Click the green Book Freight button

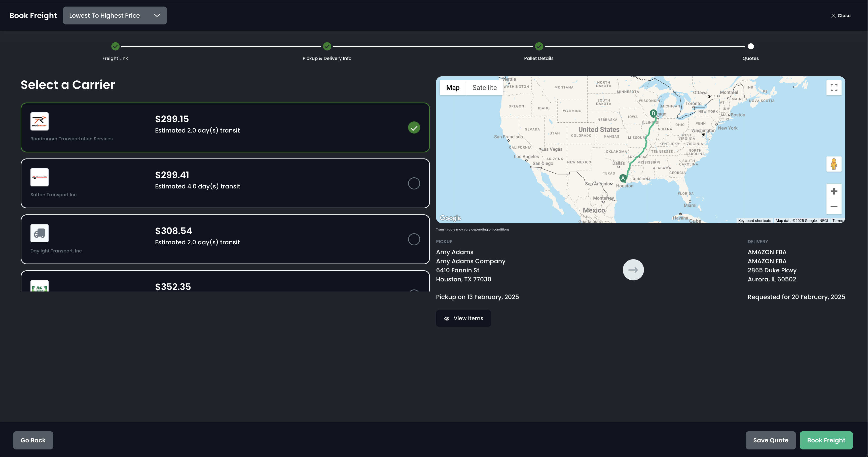pos(826,440)
